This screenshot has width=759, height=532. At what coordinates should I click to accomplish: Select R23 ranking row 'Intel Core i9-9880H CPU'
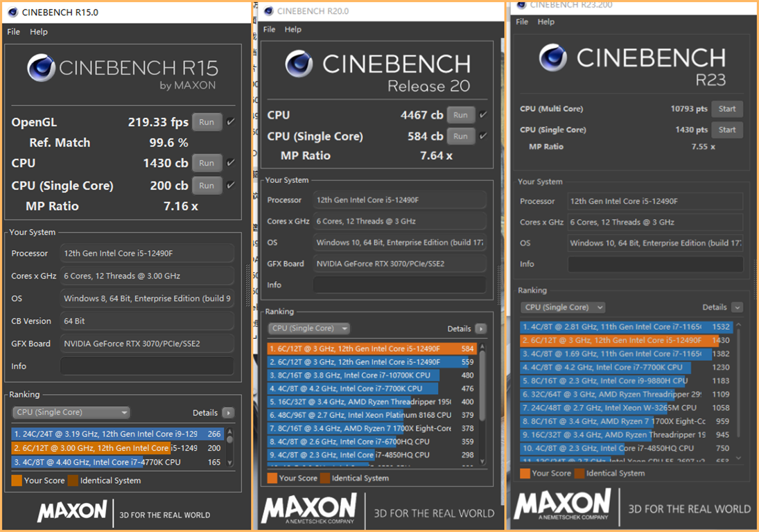(627, 381)
